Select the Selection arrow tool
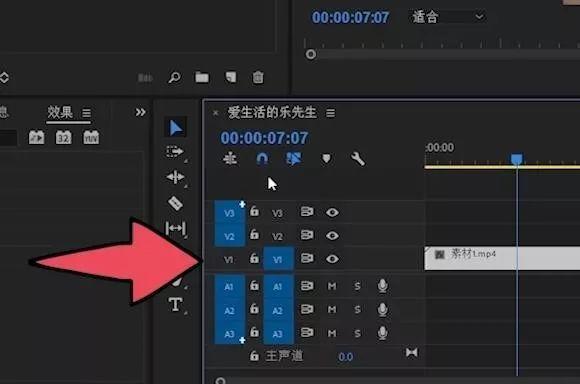580x384 pixels. point(175,128)
